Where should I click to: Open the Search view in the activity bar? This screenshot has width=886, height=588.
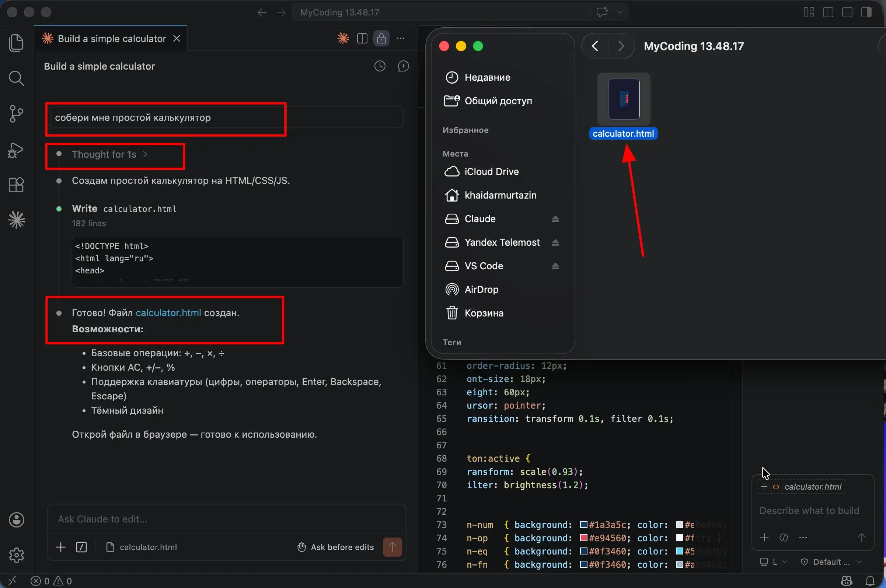coord(16,78)
